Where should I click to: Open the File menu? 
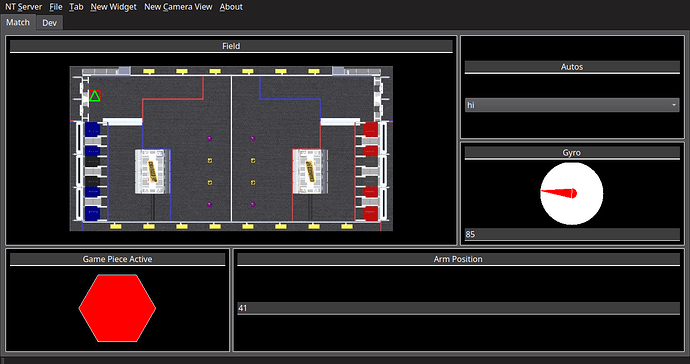pos(56,7)
